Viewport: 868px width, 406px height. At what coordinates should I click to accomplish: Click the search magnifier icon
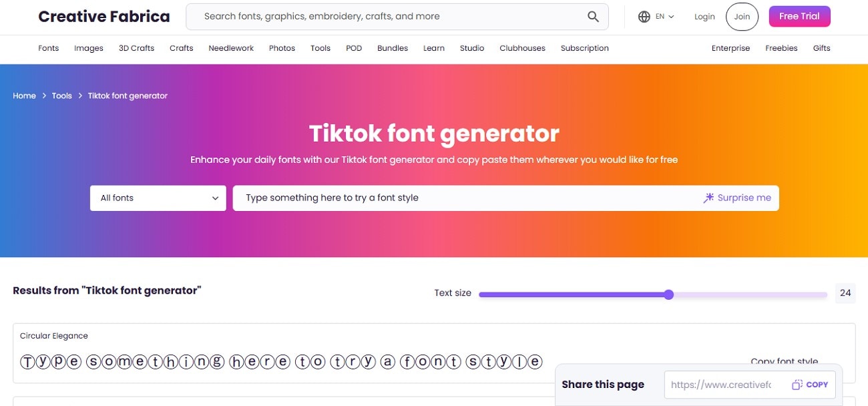(593, 17)
